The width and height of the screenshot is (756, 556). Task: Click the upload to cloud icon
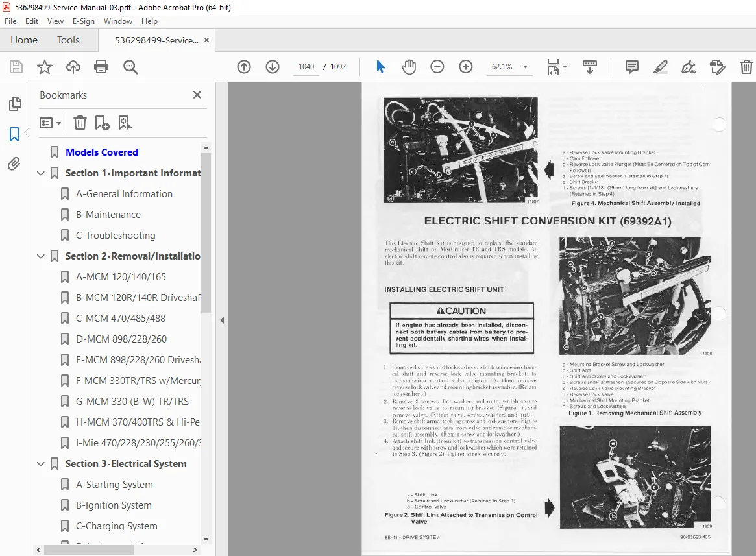click(73, 67)
